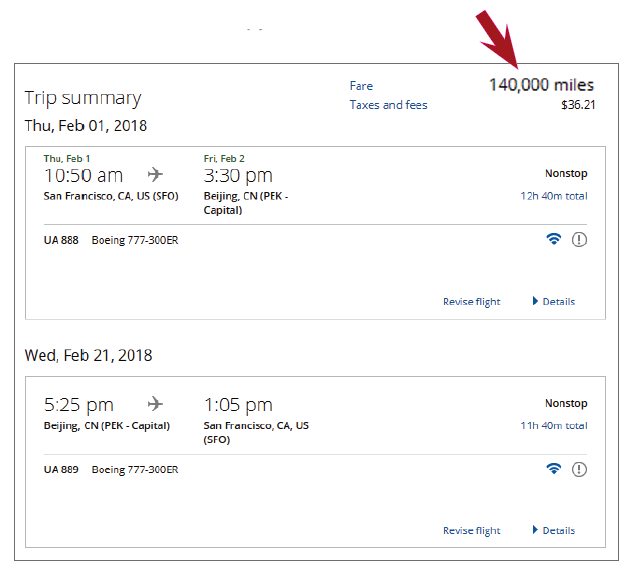Click the alert info icon for UA 889
Viewport: 631px width, 575px height.
tap(579, 469)
